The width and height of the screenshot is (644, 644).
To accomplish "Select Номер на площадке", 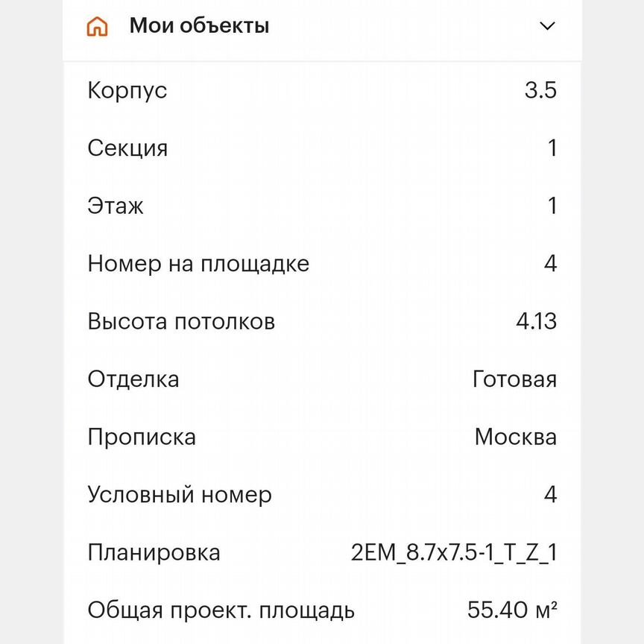I will [200, 264].
